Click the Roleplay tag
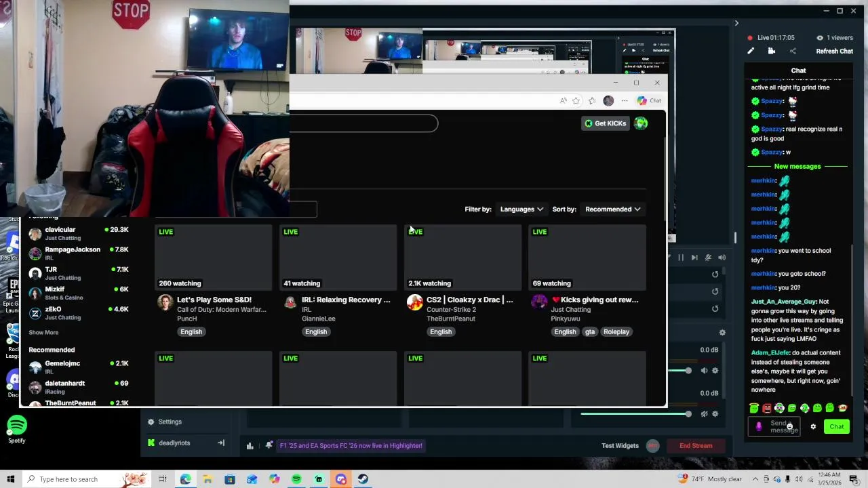Screen dimensions: 868x488 pos(616,331)
